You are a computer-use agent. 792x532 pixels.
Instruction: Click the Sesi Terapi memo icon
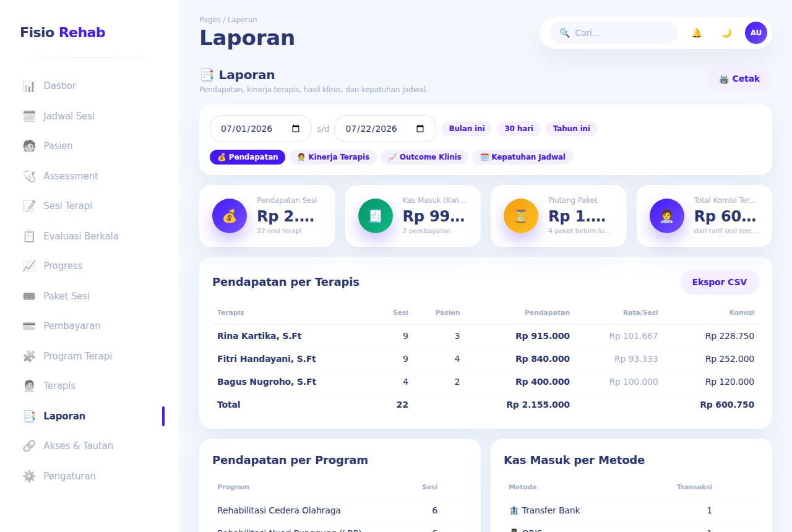click(x=29, y=206)
